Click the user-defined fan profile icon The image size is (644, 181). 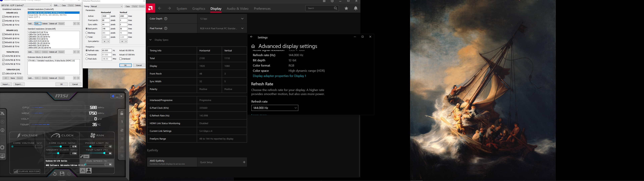click(x=89, y=171)
